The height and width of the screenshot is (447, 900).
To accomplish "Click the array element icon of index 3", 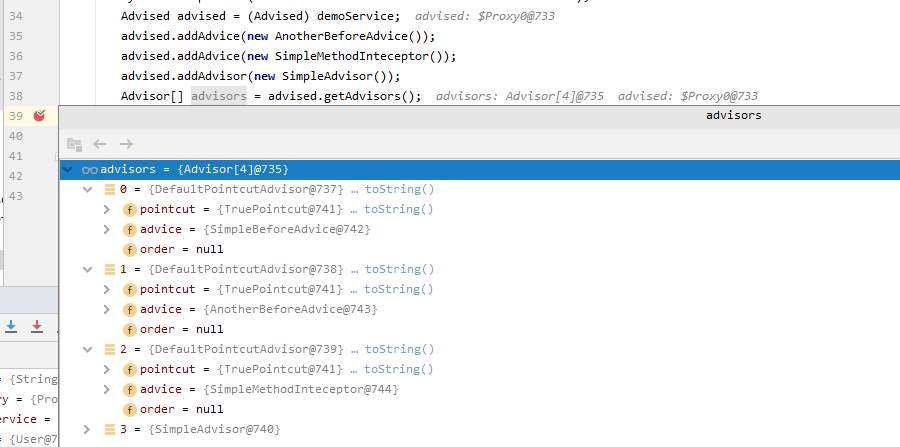I will click(x=110, y=429).
